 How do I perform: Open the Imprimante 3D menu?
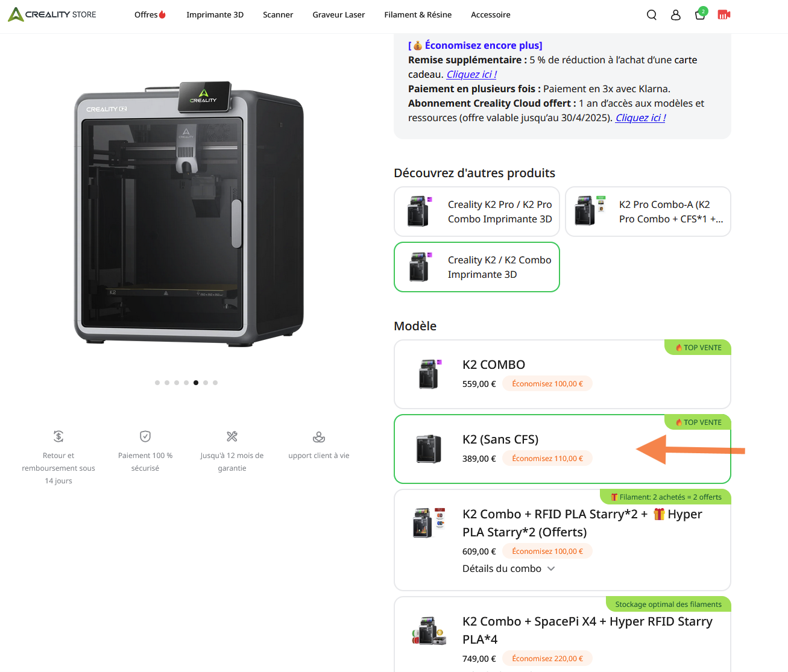click(215, 15)
